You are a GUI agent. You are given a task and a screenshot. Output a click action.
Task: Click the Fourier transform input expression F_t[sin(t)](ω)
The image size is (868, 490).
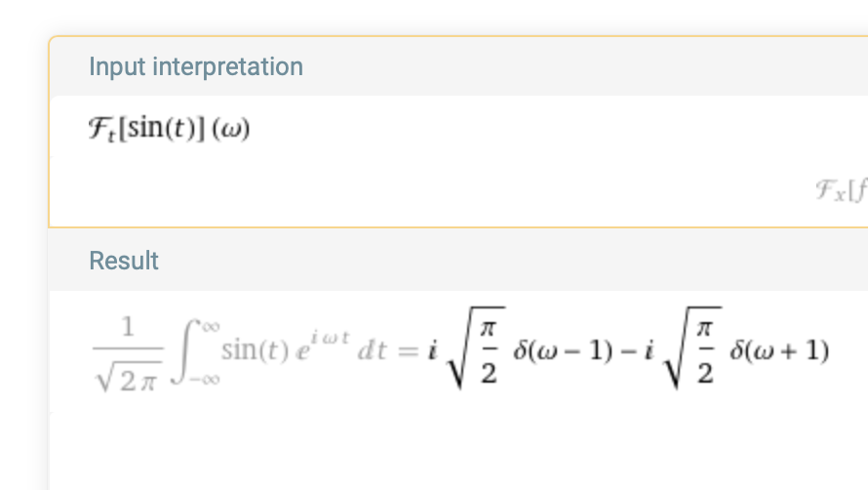pos(168,129)
